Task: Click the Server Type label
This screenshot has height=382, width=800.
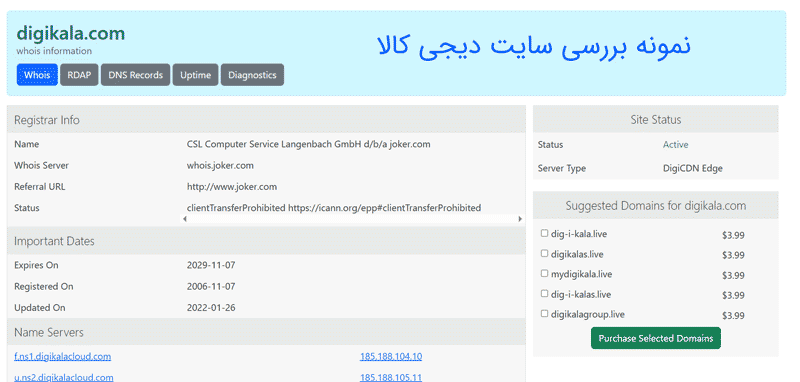Action: 562,168
